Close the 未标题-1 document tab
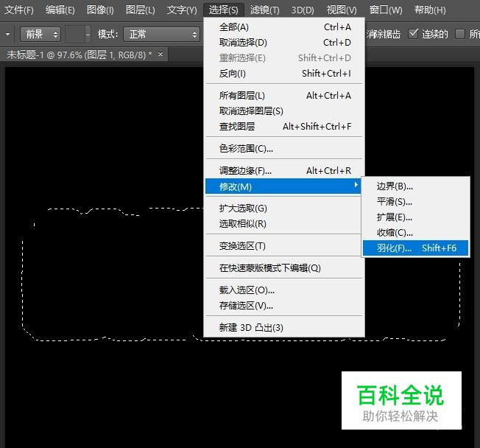The height and width of the screenshot is (448, 480). 160,55
